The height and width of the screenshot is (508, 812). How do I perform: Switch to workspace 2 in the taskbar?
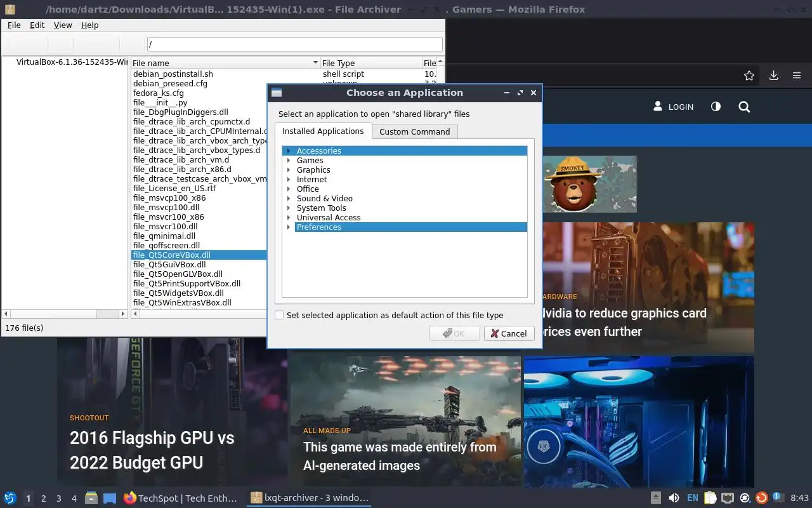pos(44,498)
